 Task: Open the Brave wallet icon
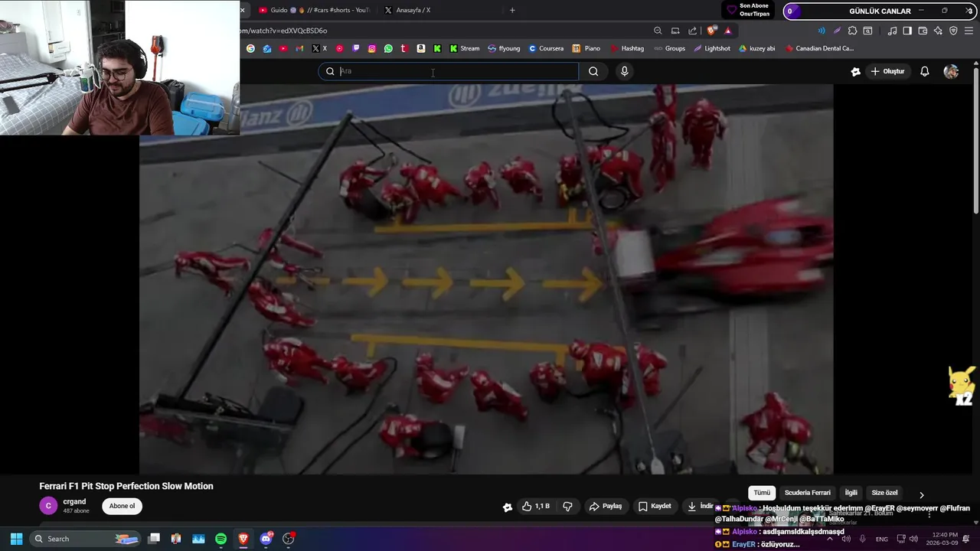[x=923, y=31]
